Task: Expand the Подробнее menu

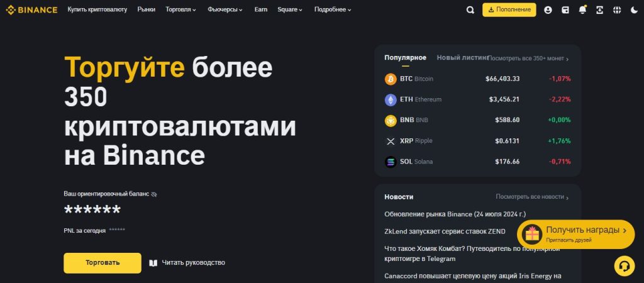Action: [333, 9]
